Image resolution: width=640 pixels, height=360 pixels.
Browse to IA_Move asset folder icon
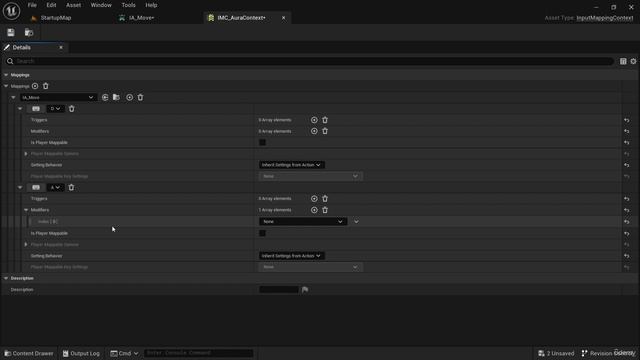[116, 98]
